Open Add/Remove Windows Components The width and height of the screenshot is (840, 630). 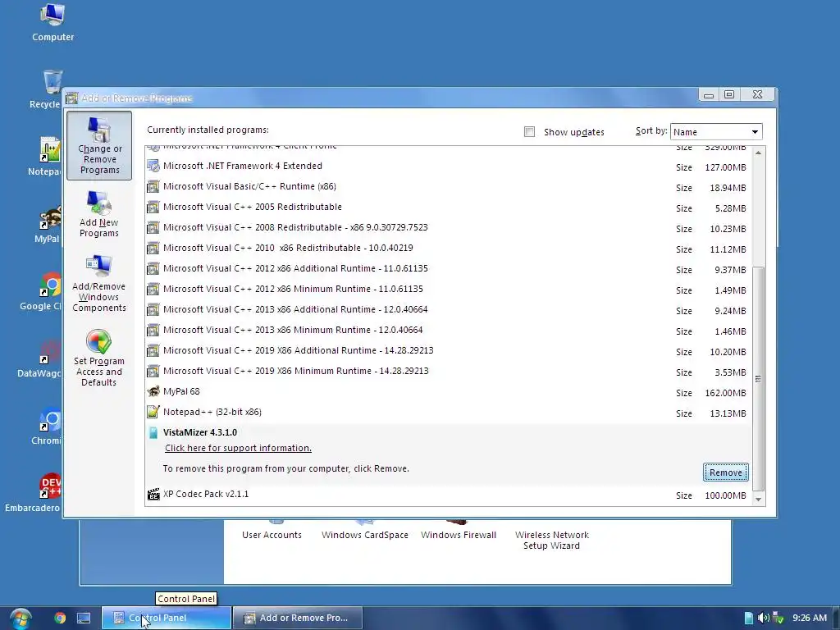(x=99, y=283)
